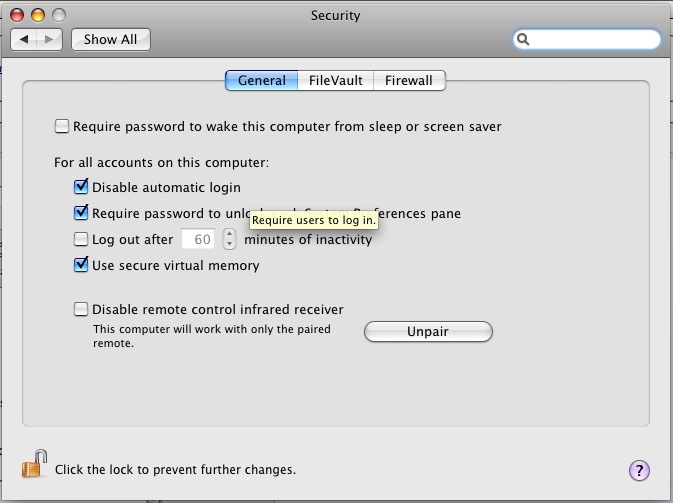Open help with the question mark button

[x=639, y=471]
